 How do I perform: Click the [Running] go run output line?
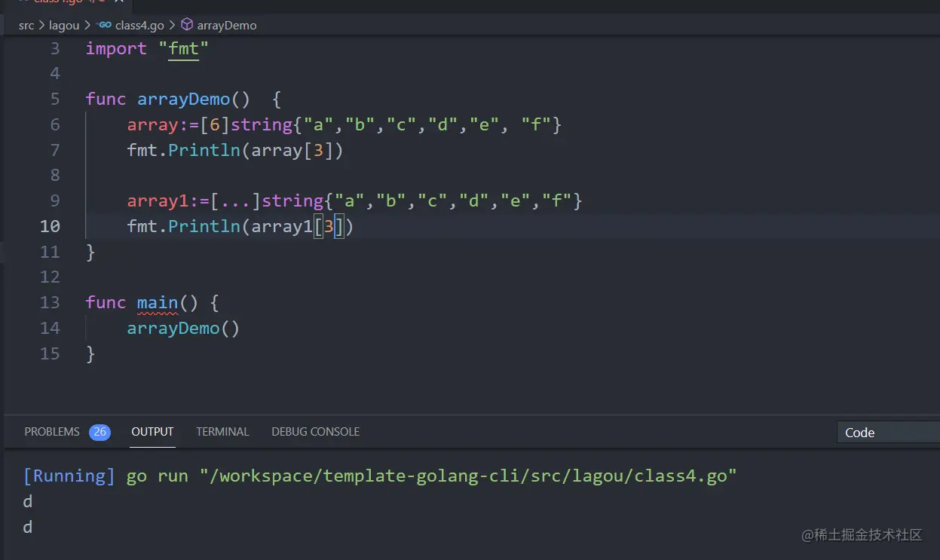380,476
